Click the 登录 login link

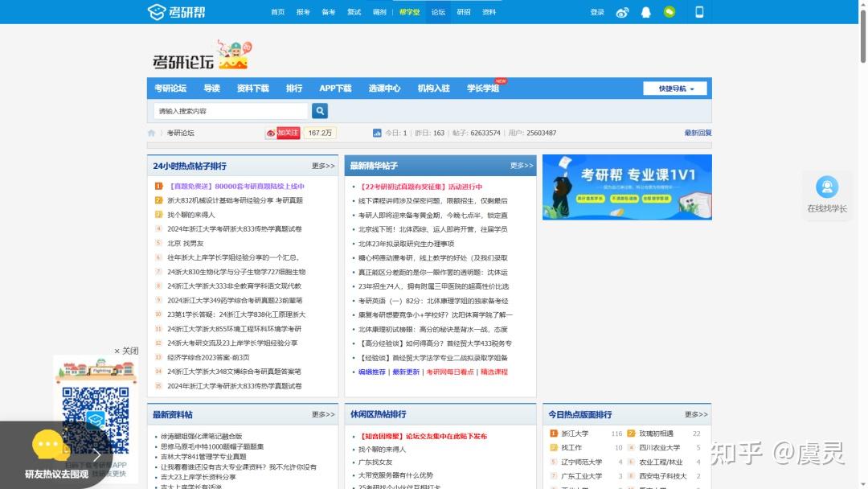[595, 12]
